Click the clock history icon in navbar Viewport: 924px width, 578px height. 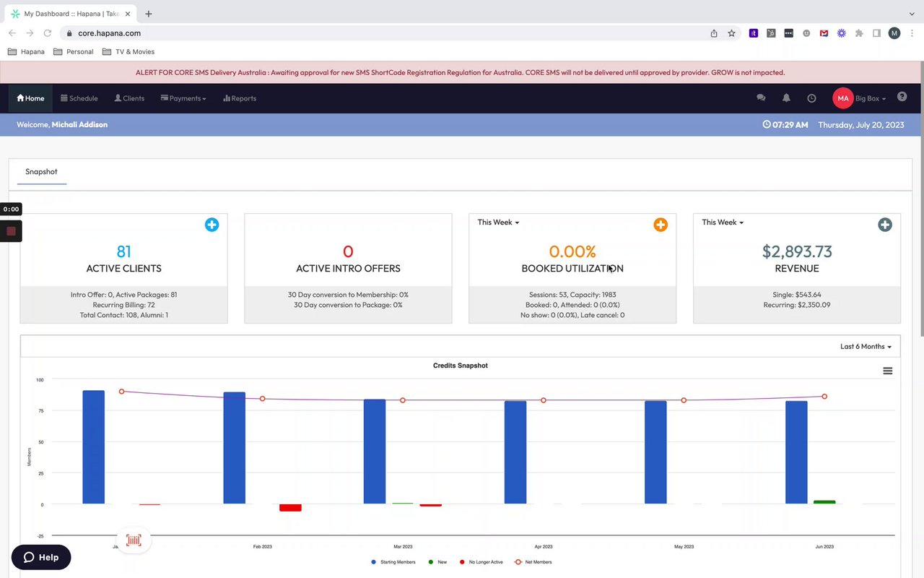coord(811,98)
